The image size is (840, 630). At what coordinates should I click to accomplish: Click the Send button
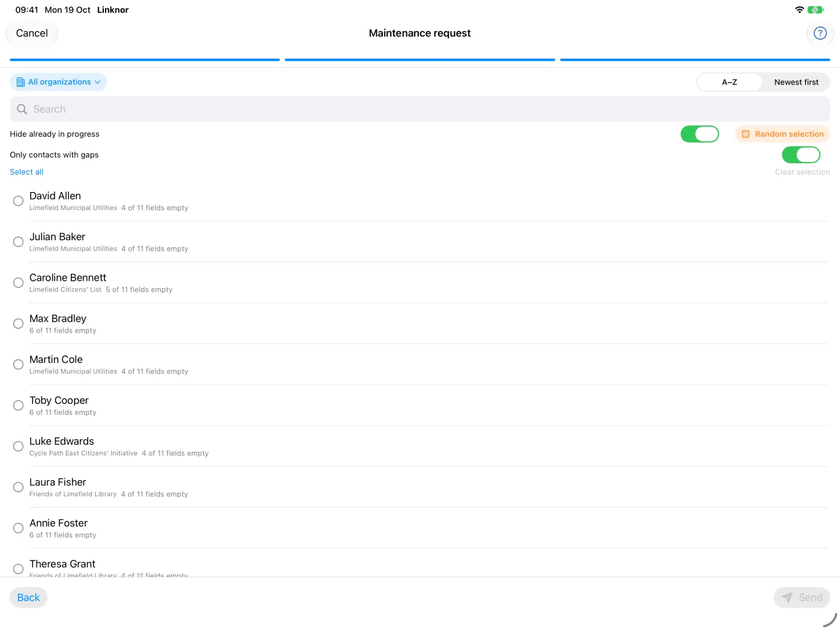[x=802, y=598]
